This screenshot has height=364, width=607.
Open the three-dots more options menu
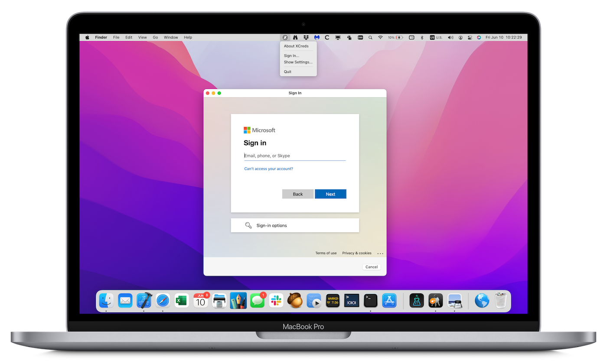pos(380,253)
